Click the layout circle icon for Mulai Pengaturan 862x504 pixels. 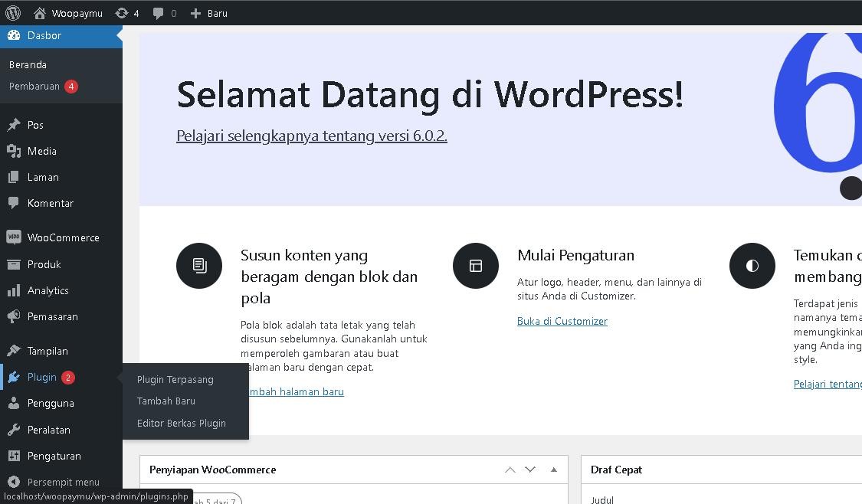click(476, 266)
